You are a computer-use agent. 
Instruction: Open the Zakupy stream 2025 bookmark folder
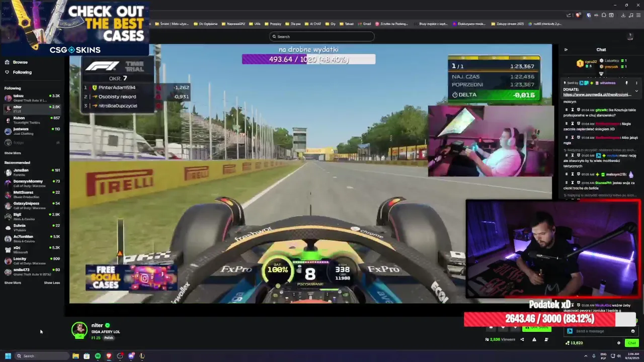coord(508,24)
